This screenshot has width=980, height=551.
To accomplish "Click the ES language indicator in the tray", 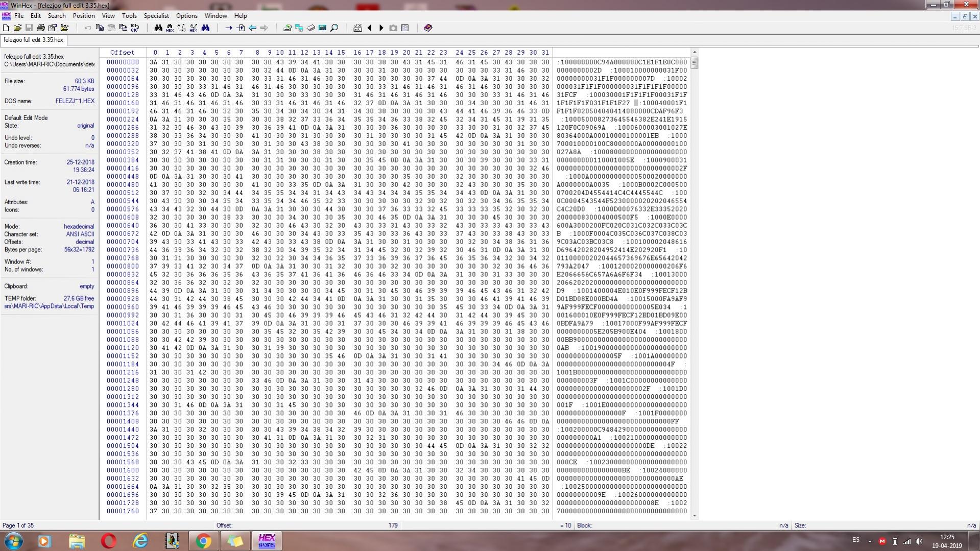I will click(856, 540).
